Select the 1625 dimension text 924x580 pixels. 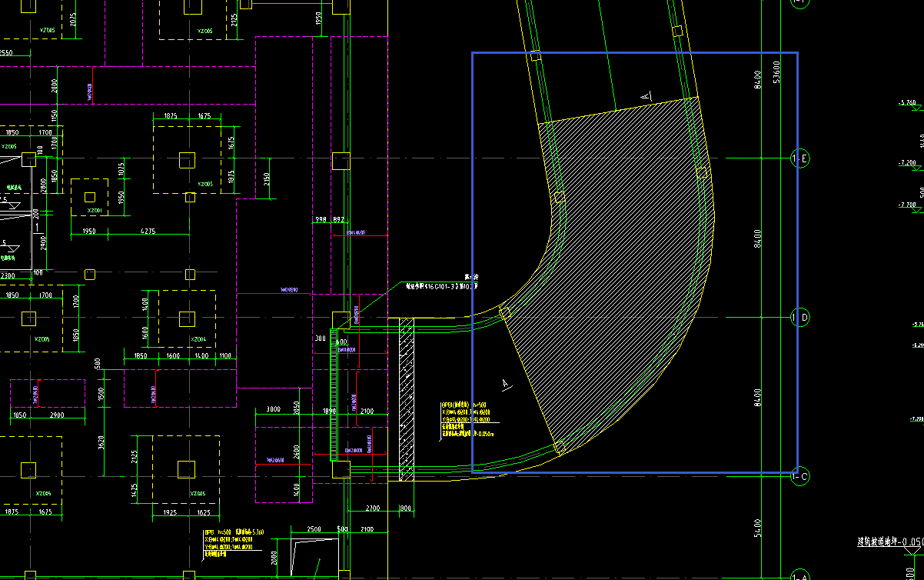tap(204, 512)
